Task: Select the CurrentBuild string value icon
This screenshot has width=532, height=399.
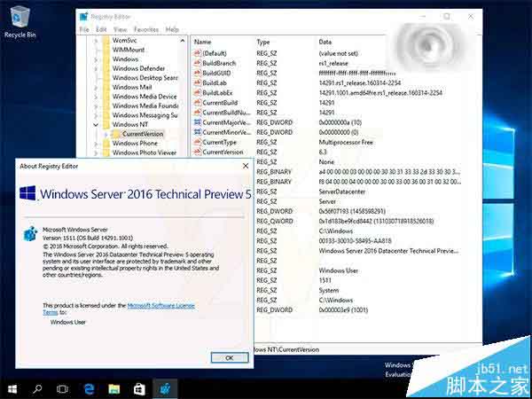Action: click(x=197, y=103)
